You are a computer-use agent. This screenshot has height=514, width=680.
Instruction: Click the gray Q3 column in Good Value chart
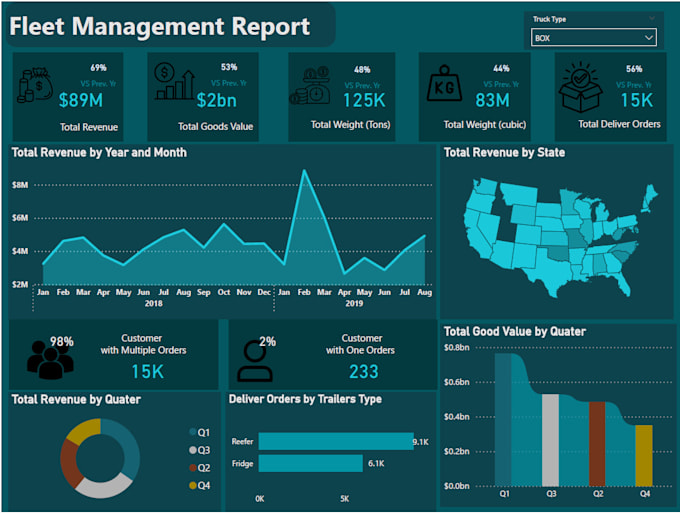click(x=550, y=440)
